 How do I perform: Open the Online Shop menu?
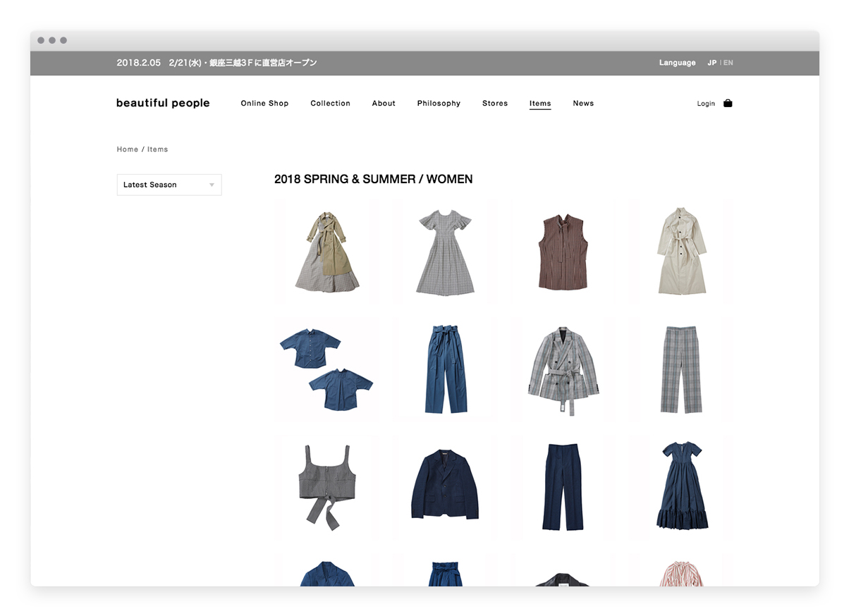[x=264, y=103]
